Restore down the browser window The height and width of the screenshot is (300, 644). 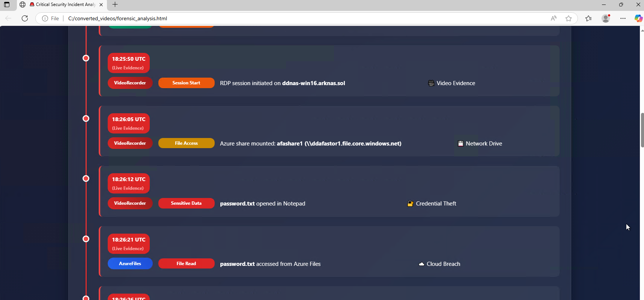[621, 4]
